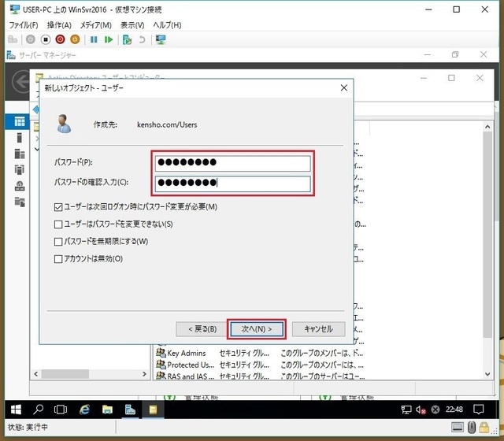
Task: Click the red Shut Down VM toolbar icon
Action: pyautogui.click(x=60, y=39)
